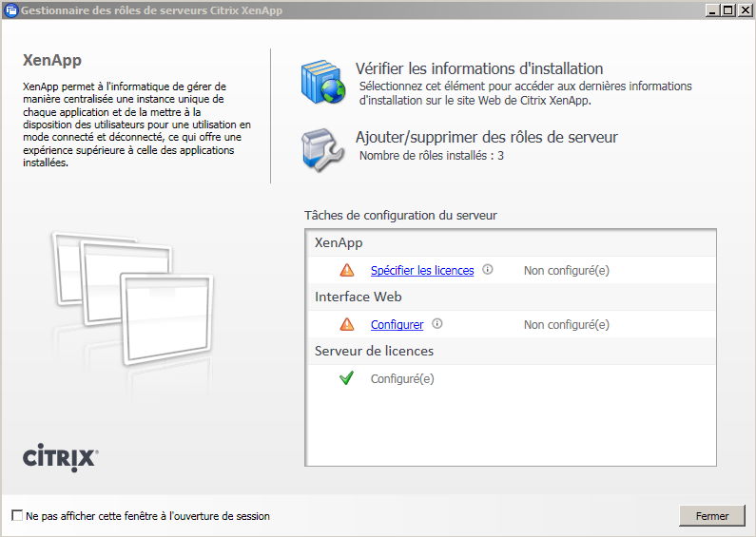
Task: Click the green checkmark next to Configuré(e)
Action: click(x=347, y=378)
